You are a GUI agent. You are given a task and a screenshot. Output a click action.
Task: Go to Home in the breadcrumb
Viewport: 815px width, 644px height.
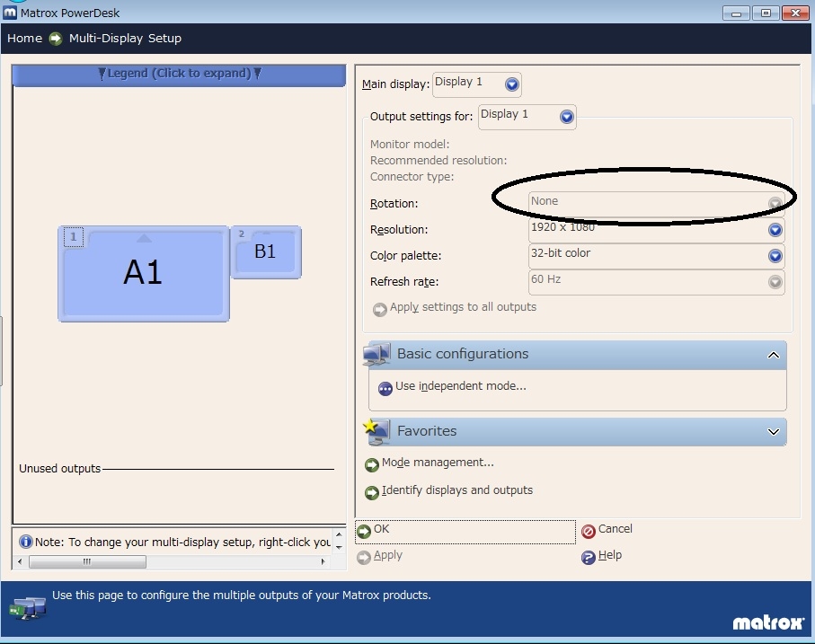24,38
